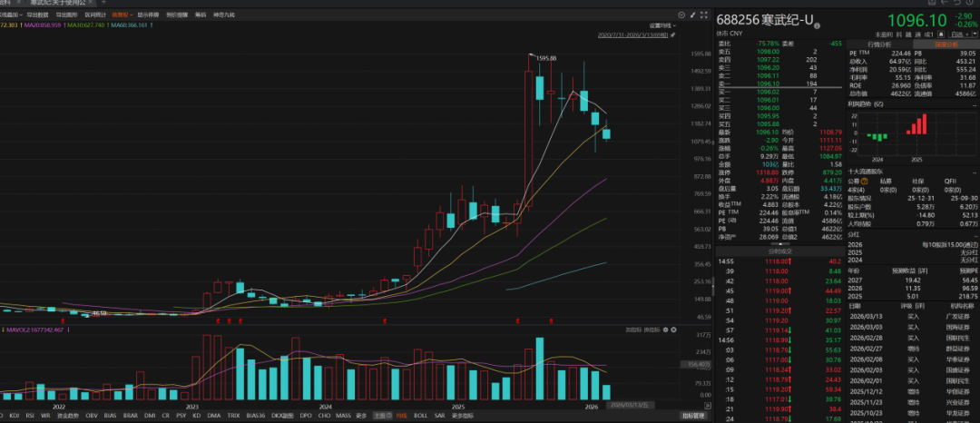Click the info icon beside 寒武纪-U

[817, 25]
